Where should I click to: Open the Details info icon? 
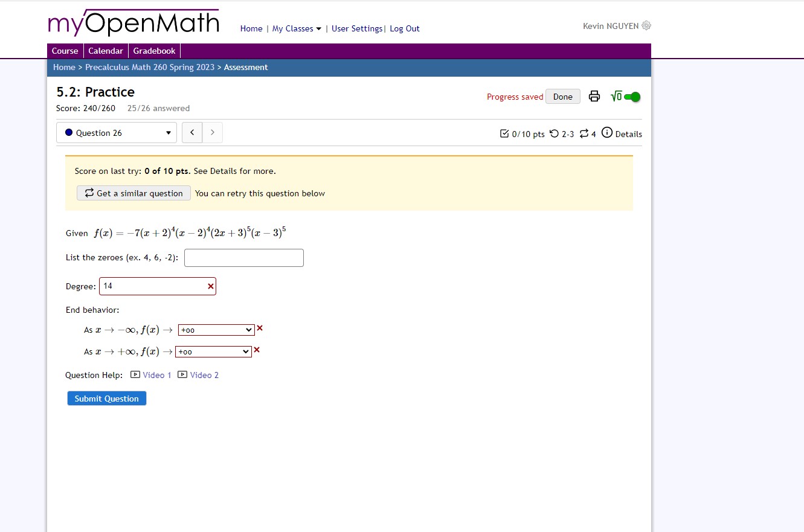click(607, 133)
